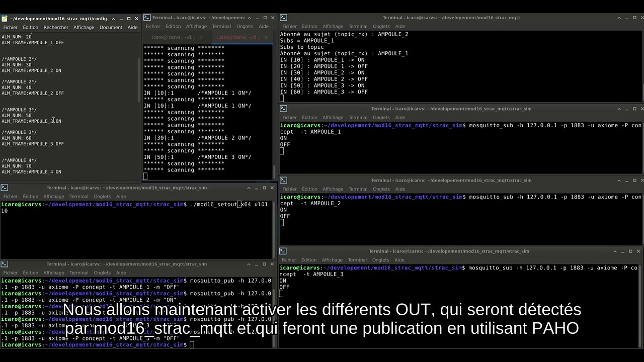Open Affichage menu in the config editor

pyautogui.click(x=84, y=27)
